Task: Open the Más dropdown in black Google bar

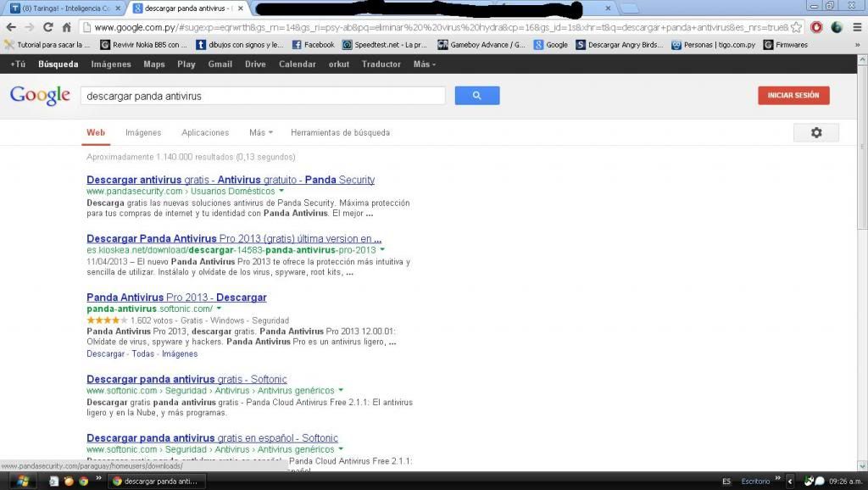Action: point(425,64)
